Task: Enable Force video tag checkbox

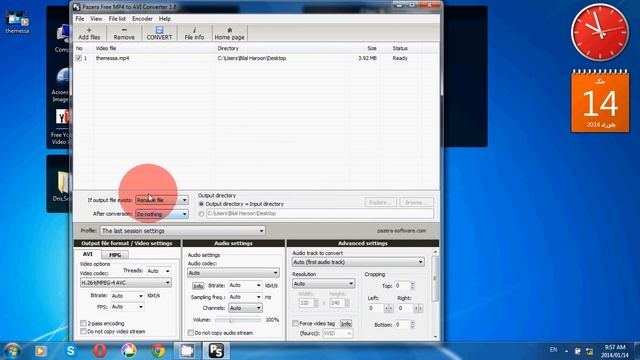Action: 295,323
